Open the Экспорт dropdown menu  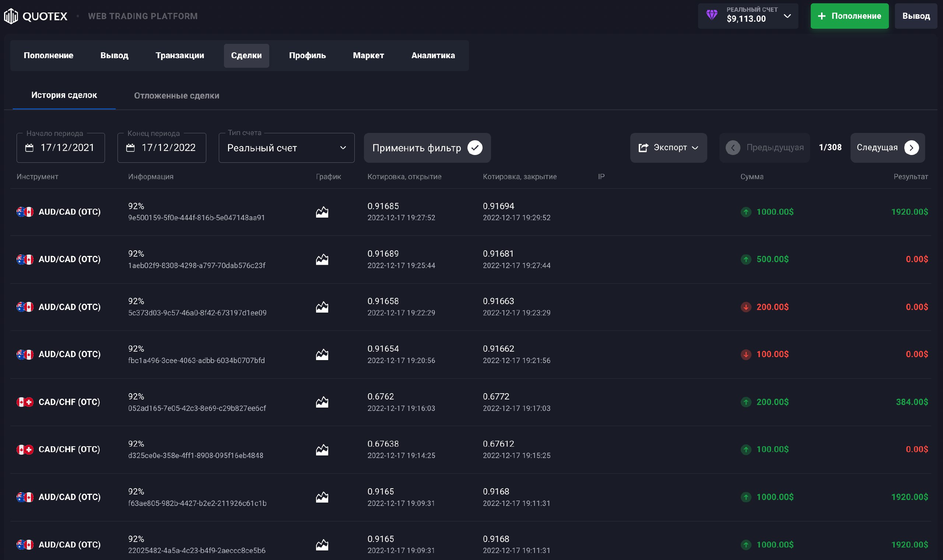pos(668,148)
